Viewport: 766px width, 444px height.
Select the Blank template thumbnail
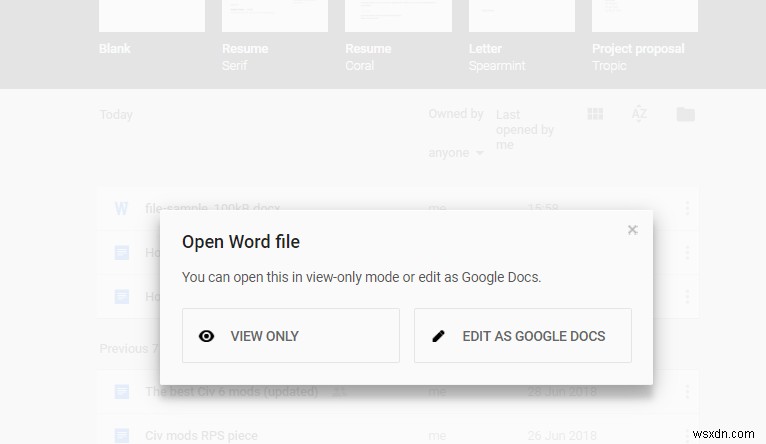pos(152,16)
